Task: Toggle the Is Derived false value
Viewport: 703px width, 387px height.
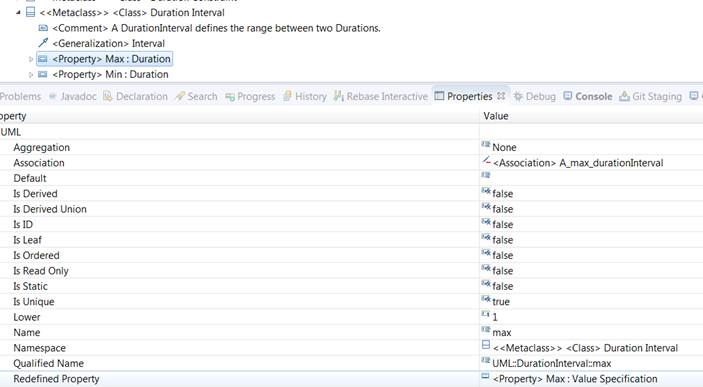Action: click(503, 194)
